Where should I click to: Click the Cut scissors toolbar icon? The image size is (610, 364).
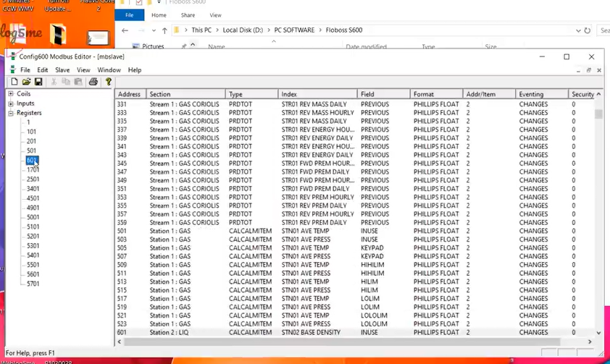click(54, 82)
